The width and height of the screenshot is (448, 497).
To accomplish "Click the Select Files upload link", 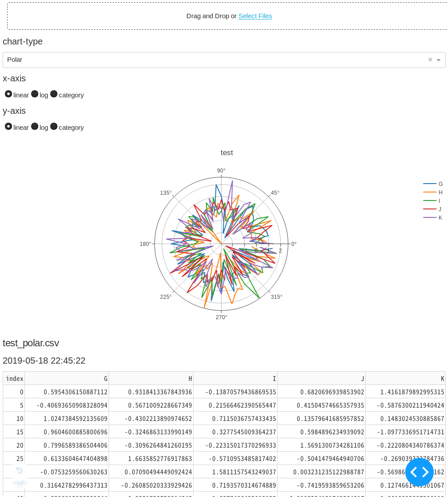I will [255, 16].
